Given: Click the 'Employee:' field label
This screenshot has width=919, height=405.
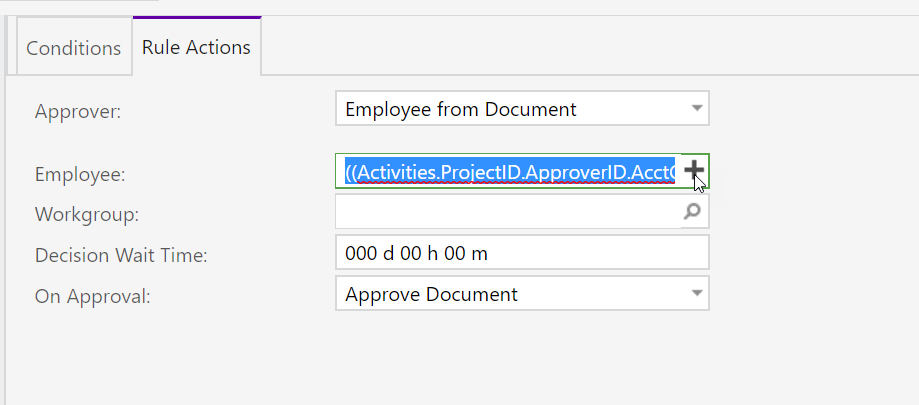Looking at the screenshot, I should (x=80, y=174).
